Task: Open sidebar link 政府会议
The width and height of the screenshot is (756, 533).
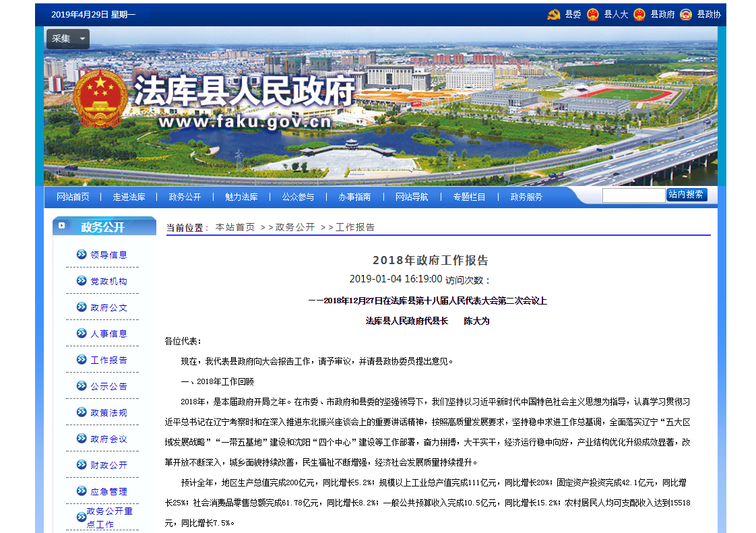Action: click(109, 439)
